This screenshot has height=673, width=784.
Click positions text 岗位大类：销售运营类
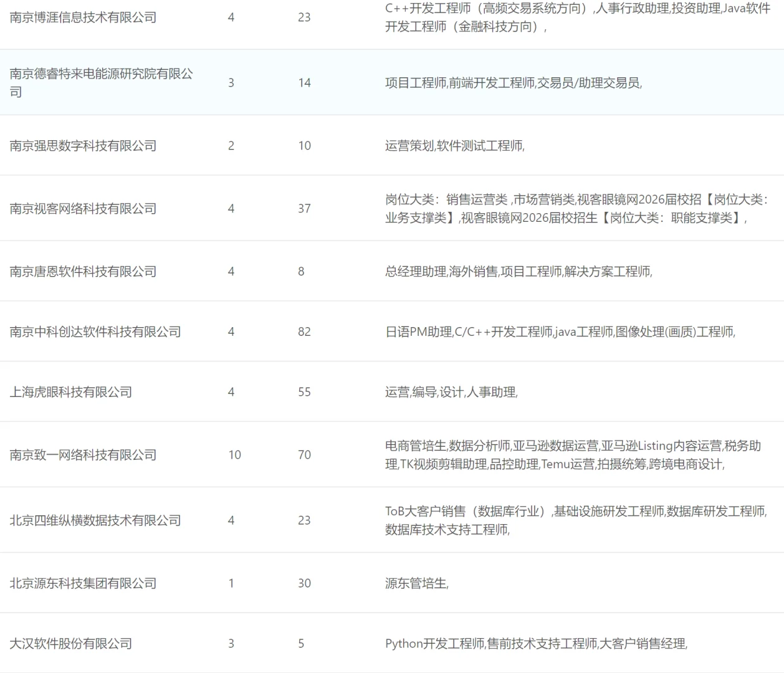tap(578, 209)
